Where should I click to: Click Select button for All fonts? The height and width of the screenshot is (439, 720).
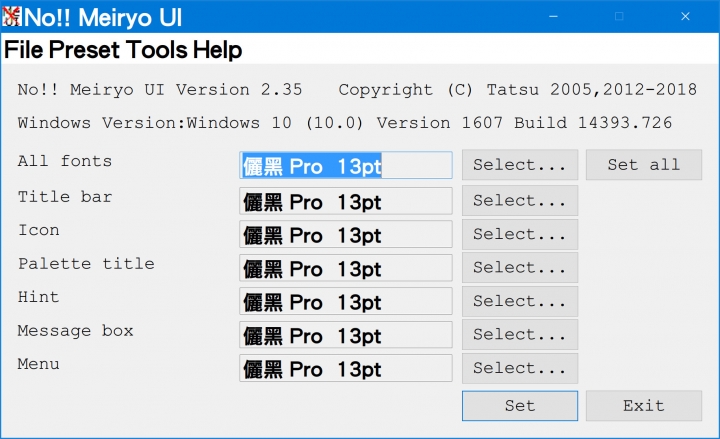(x=520, y=164)
